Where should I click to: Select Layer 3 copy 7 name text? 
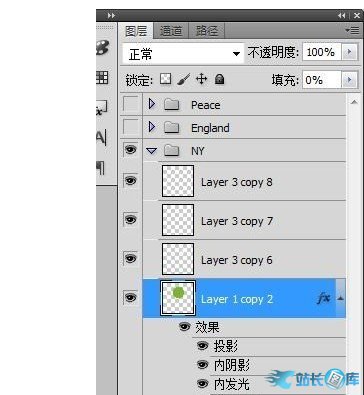coord(237,221)
